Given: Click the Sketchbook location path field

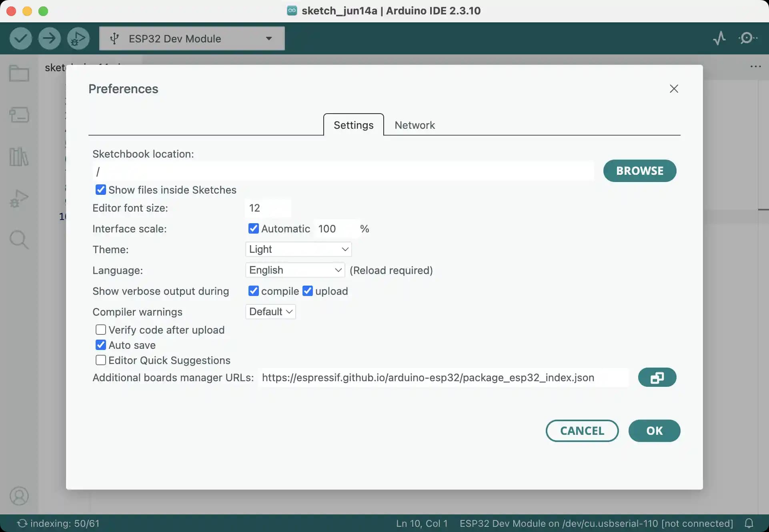Looking at the screenshot, I should click(343, 171).
